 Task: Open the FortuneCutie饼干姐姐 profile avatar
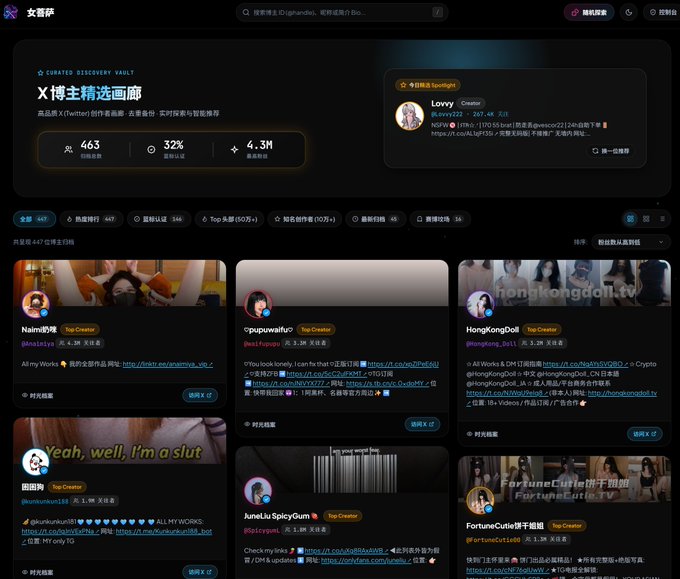[480, 500]
